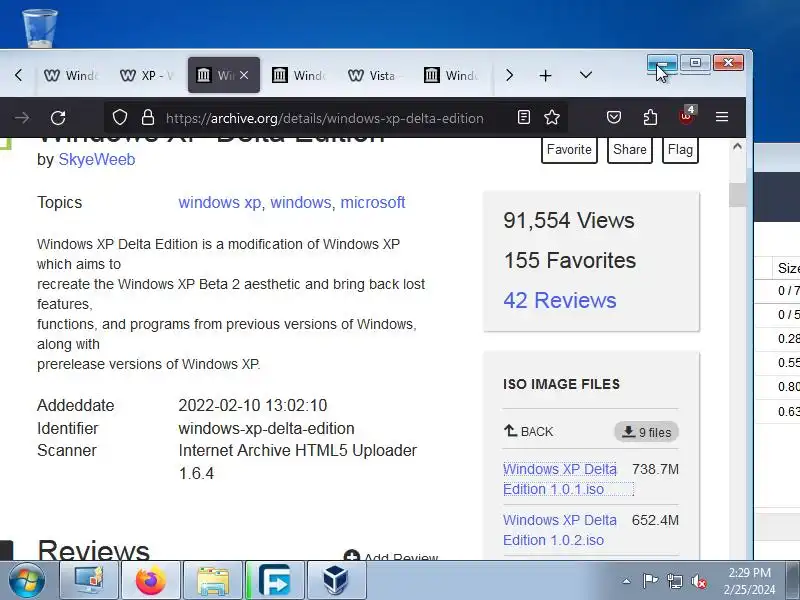The image size is (800, 600).
Task: Open the monitor app in taskbar
Action: point(89,580)
